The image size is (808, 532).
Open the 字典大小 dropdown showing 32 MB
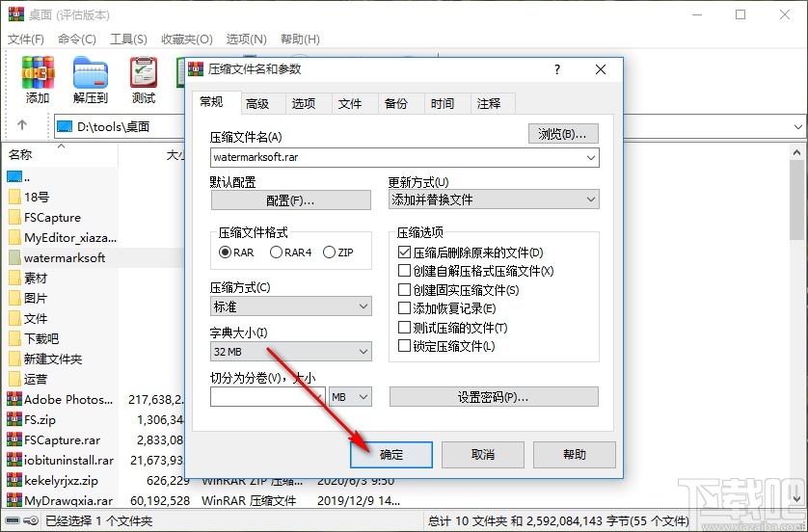(x=290, y=352)
